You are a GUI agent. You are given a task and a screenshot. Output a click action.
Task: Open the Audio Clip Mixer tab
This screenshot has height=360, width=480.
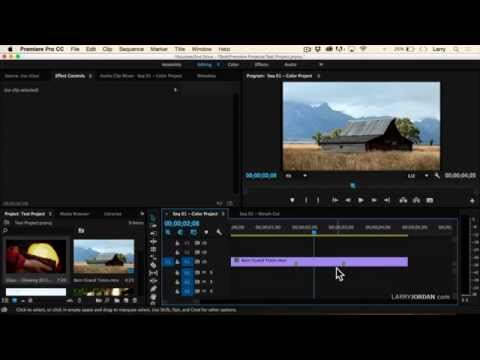click(141, 76)
